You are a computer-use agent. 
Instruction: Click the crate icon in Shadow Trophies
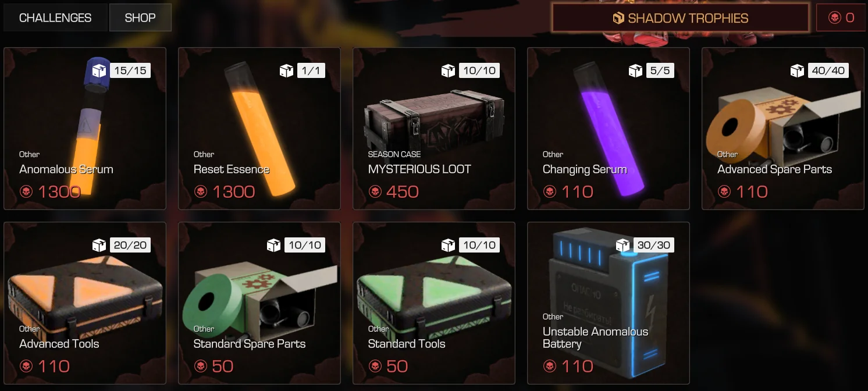[618, 19]
